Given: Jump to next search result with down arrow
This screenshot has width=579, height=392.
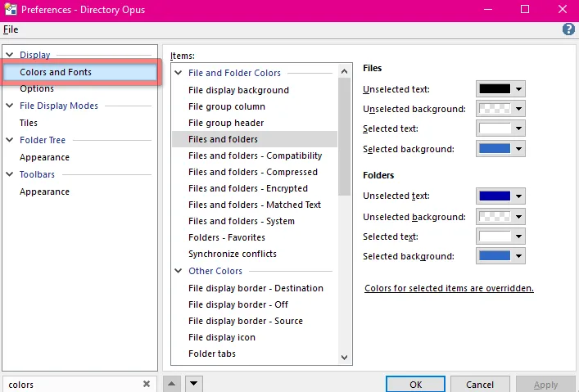Looking at the screenshot, I should [x=194, y=384].
